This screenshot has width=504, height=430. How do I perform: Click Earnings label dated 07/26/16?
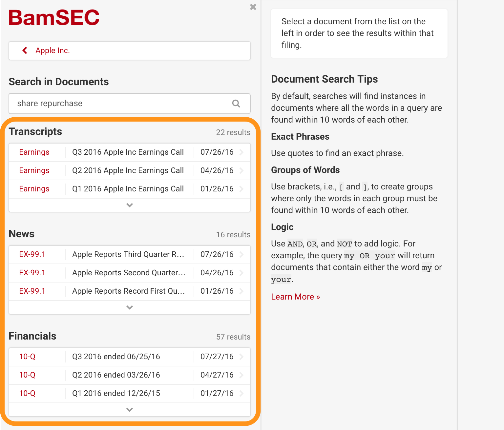coord(34,152)
